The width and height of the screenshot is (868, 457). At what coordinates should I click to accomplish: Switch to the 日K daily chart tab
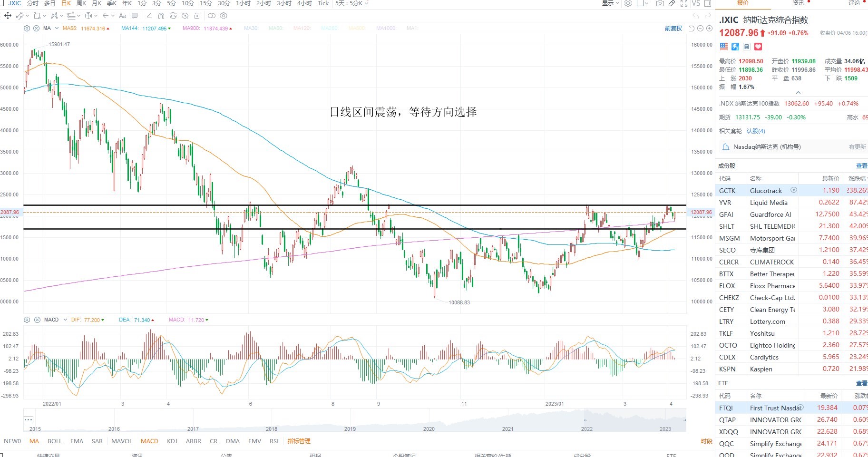[66, 3]
